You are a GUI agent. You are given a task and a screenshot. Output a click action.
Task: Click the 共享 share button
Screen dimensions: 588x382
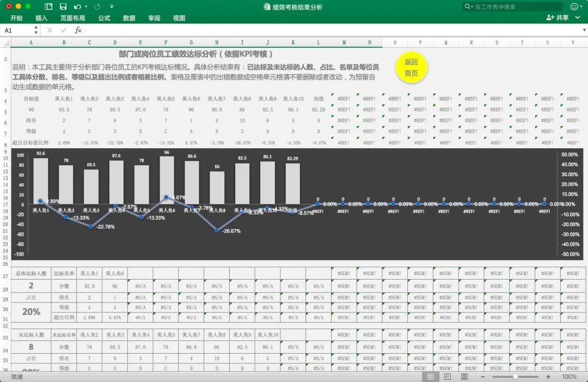click(x=558, y=18)
